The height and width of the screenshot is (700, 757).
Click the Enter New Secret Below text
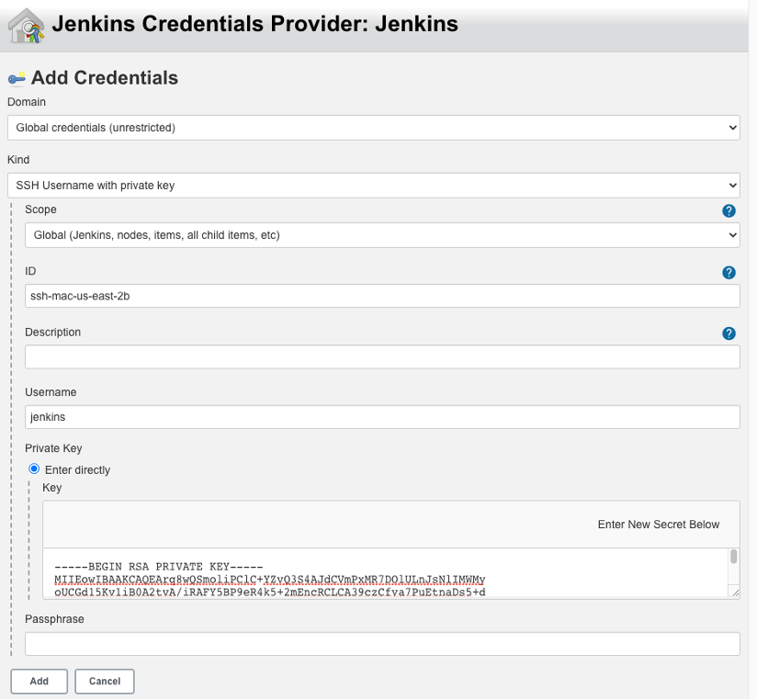[x=659, y=525]
